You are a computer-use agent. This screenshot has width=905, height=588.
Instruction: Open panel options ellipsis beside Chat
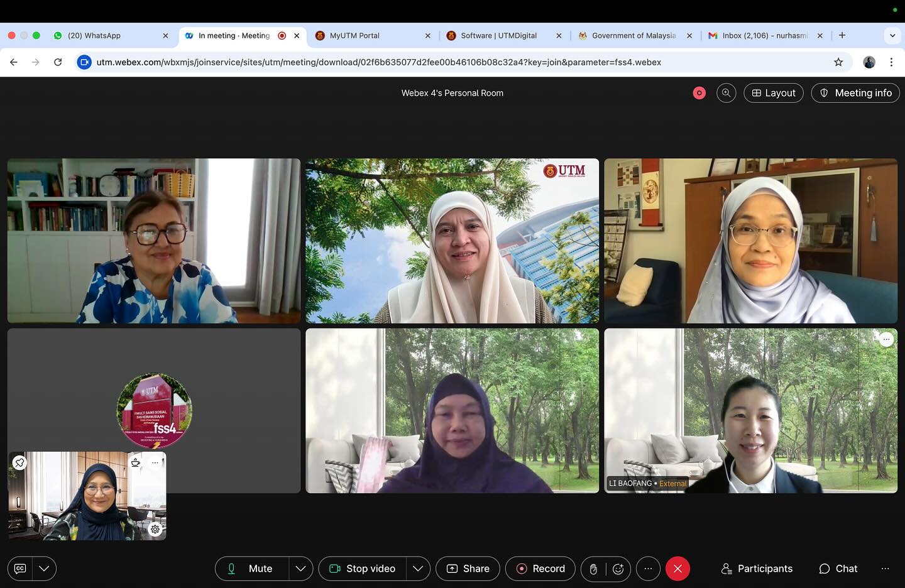pyautogui.click(x=885, y=569)
